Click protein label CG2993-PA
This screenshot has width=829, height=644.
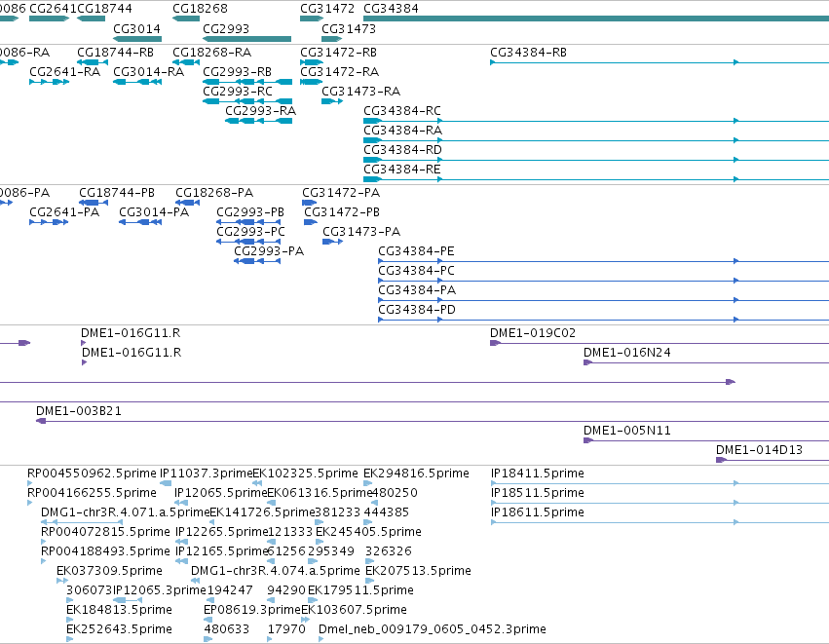click(x=269, y=251)
